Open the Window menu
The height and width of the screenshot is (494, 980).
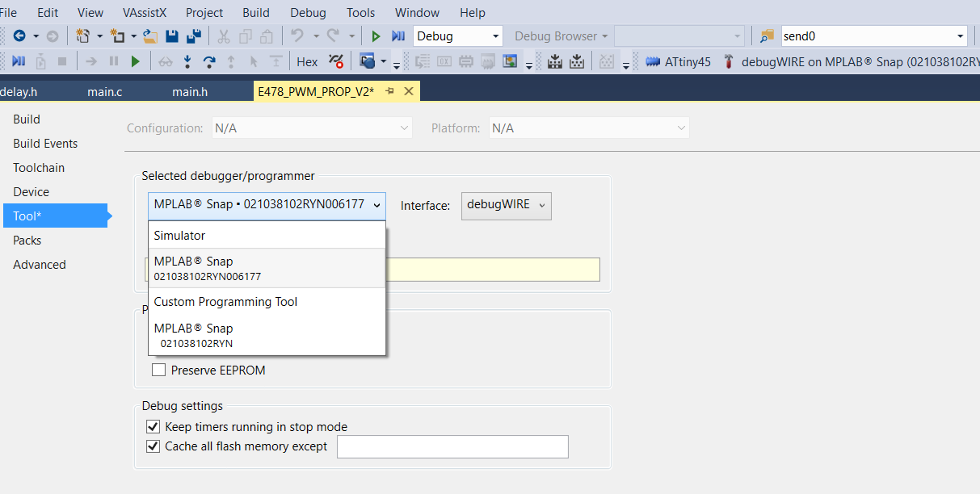point(417,12)
